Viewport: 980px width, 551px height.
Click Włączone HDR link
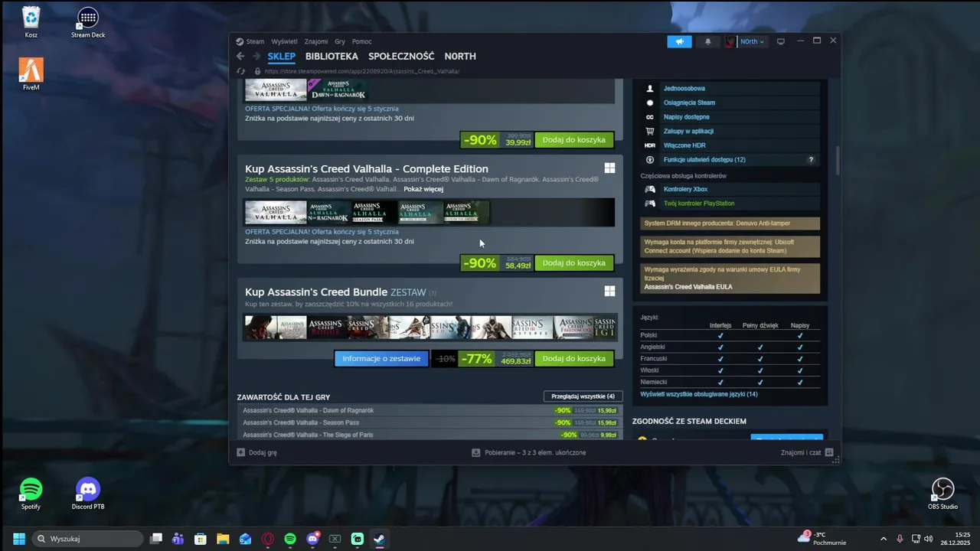pos(684,145)
